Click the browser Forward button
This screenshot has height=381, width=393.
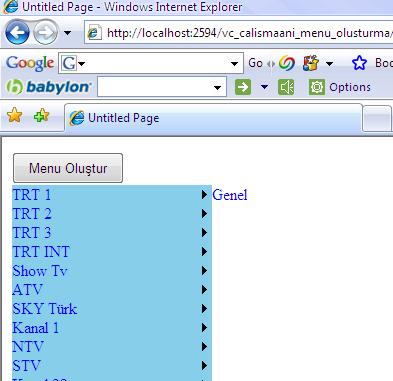(45, 33)
